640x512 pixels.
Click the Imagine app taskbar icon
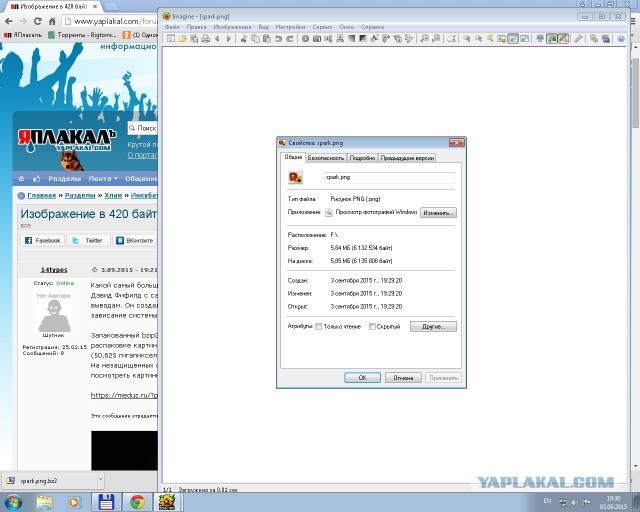167,502
